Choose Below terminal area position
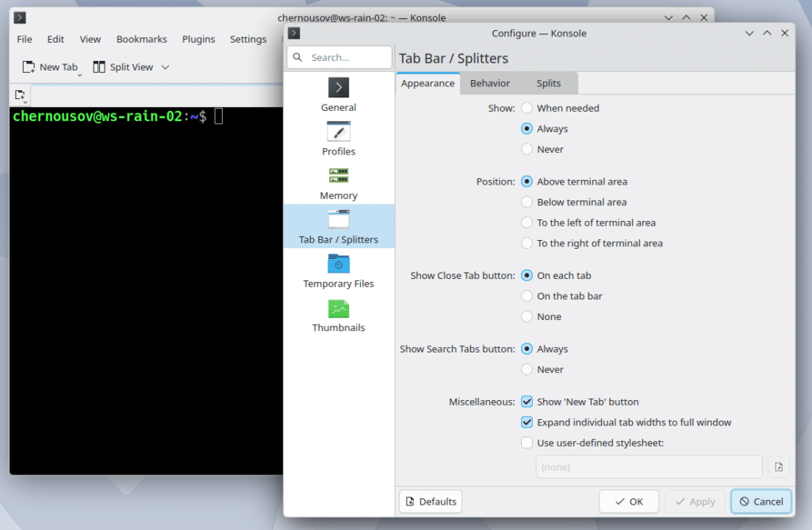The image size is (812, 530). coord(574,202)
